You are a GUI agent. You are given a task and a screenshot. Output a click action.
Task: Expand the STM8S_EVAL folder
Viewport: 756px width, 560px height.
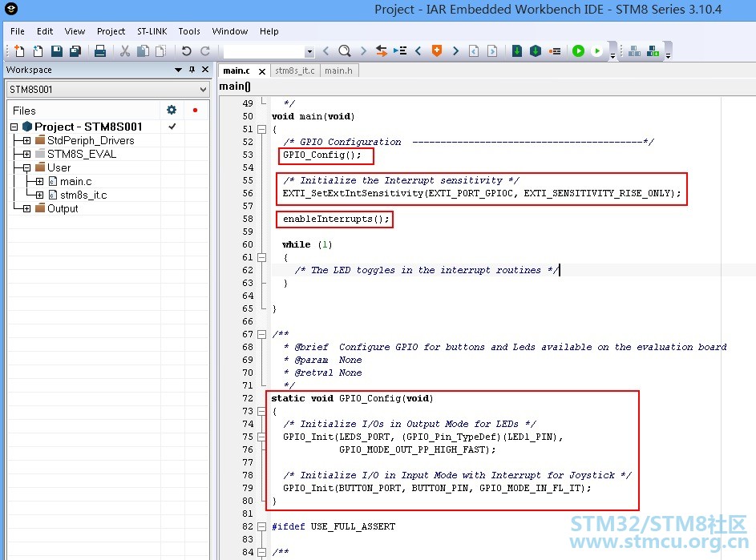pos(26,154)
